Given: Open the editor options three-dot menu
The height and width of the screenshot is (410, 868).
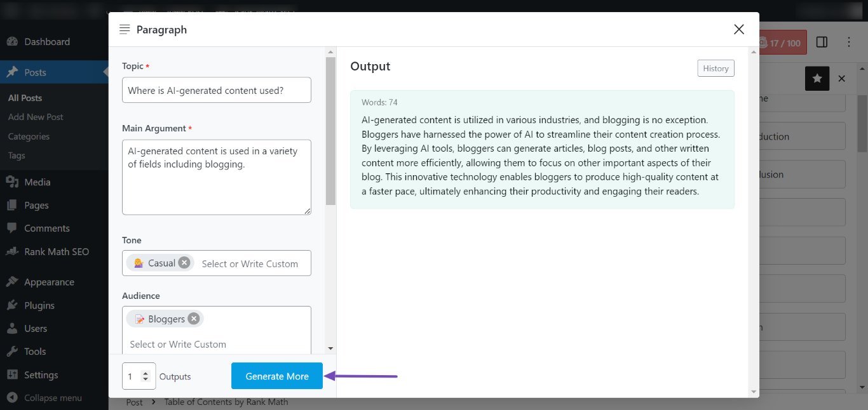Looking at the screenshot, I should [x=849, y=42].
